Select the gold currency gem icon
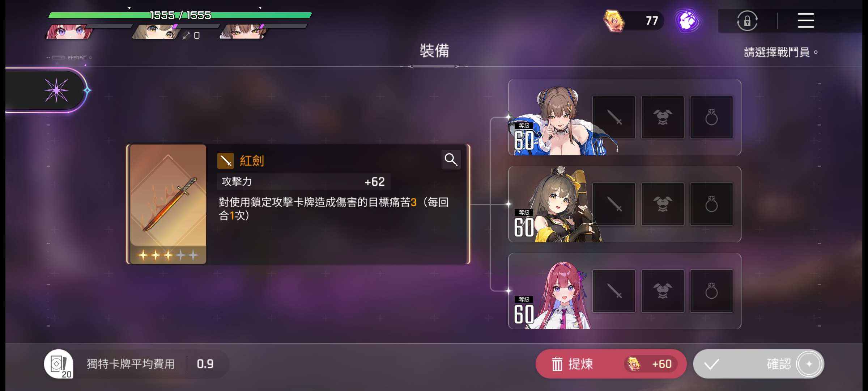 pos(614,21)
